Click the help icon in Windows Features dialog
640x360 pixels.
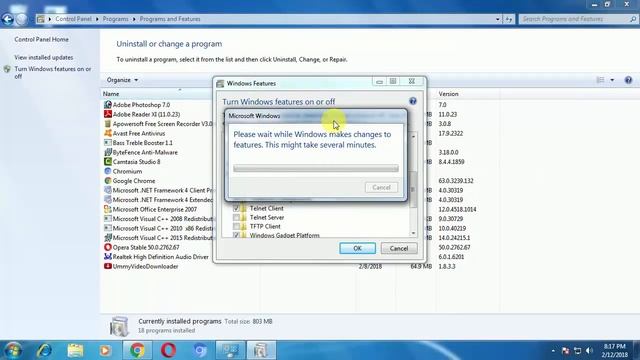(x=413, y=101)
